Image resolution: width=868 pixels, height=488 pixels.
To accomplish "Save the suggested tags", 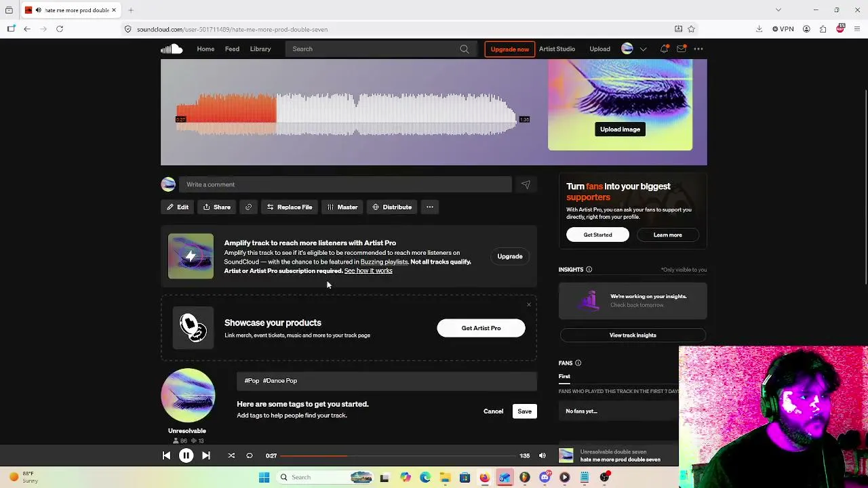I will pyautogui.click(x=525, y=411).
